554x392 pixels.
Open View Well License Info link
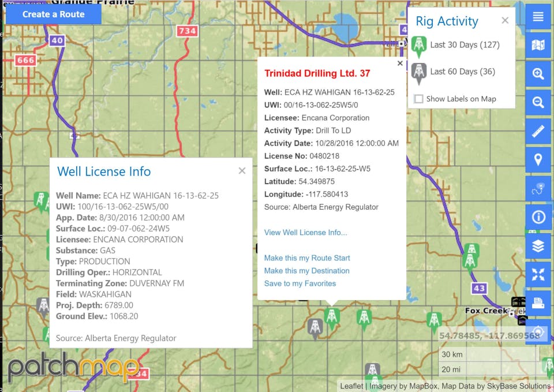(x=306, y=232)
